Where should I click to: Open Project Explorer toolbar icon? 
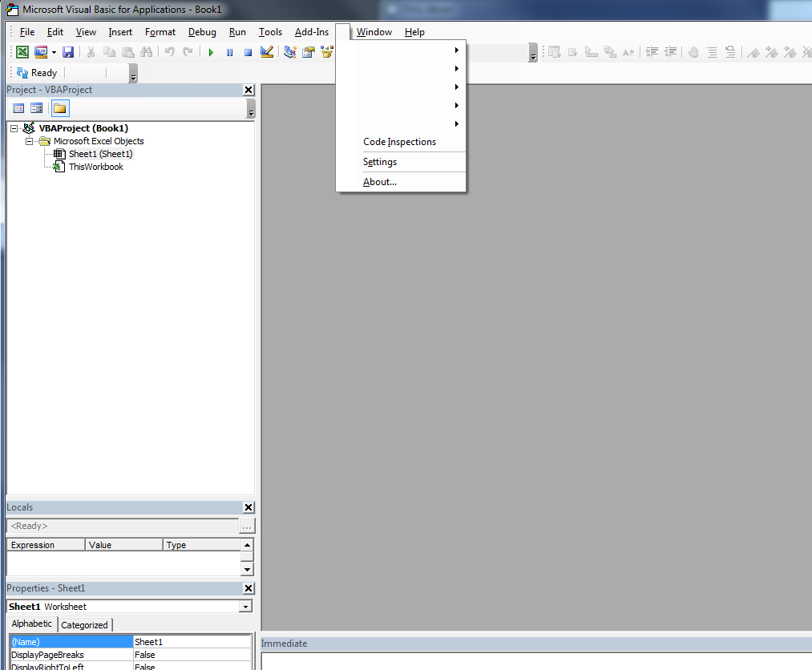pos(290,52)
